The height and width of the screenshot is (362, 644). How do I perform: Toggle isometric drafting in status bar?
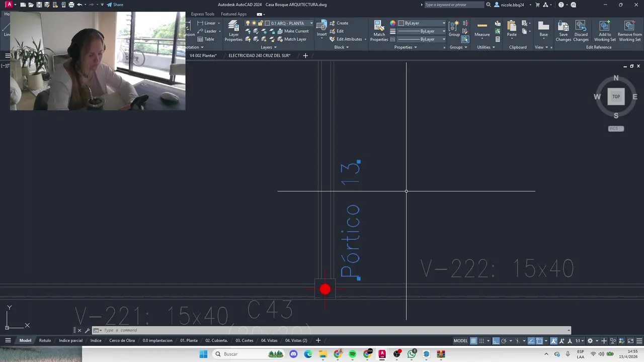(517, 340)
